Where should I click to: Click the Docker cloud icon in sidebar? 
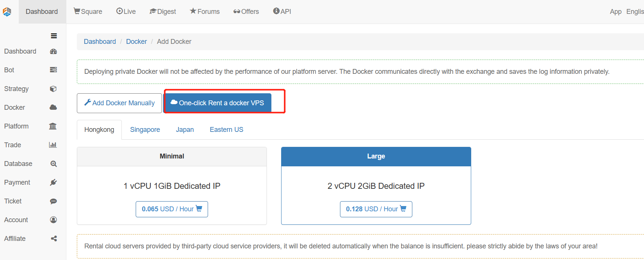[53, 107]
